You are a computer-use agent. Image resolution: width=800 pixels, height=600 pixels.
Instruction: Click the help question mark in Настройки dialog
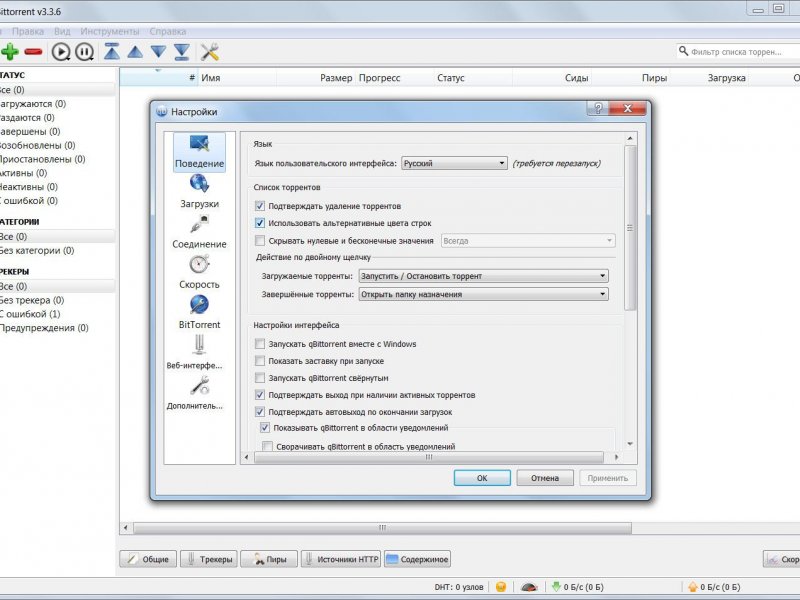click(598, 108)
